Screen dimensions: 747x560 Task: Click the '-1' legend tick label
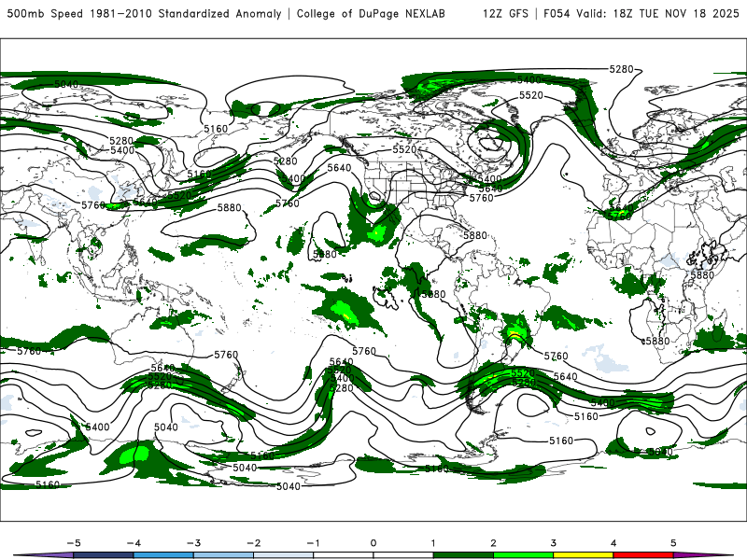coord(313,543)
